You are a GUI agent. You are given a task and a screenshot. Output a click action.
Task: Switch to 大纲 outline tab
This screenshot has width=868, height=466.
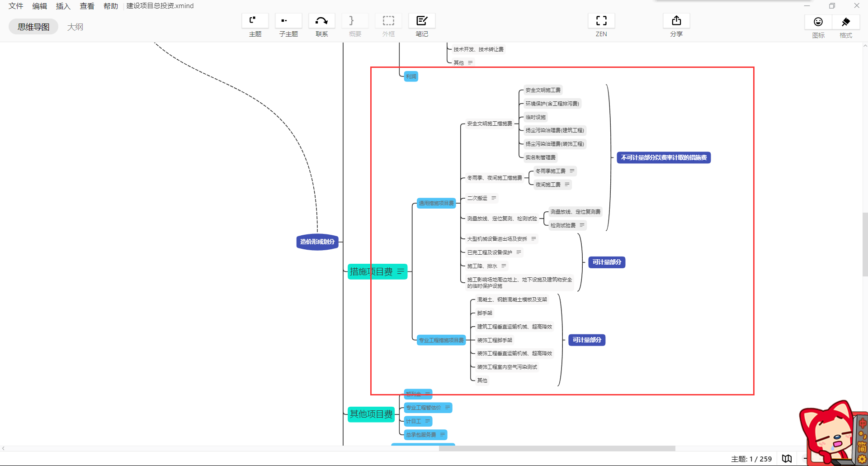pos(75,27)
